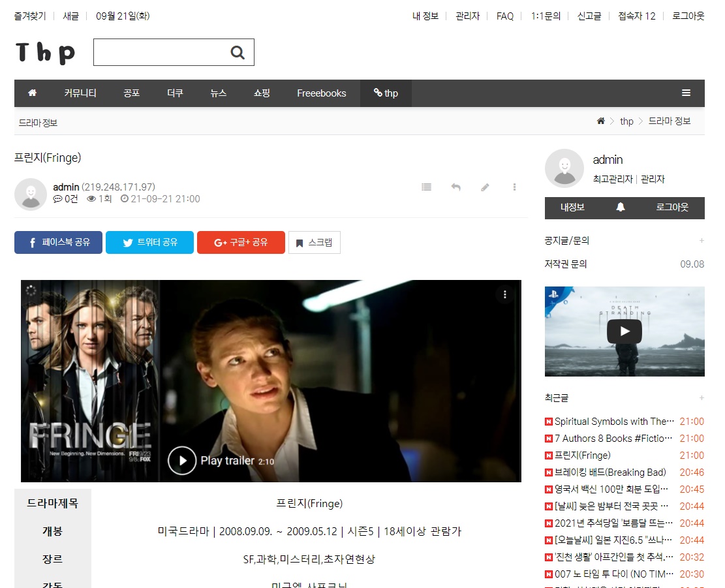
Task: Click the 스크랩 bookmark button
Action: [314, 242]
